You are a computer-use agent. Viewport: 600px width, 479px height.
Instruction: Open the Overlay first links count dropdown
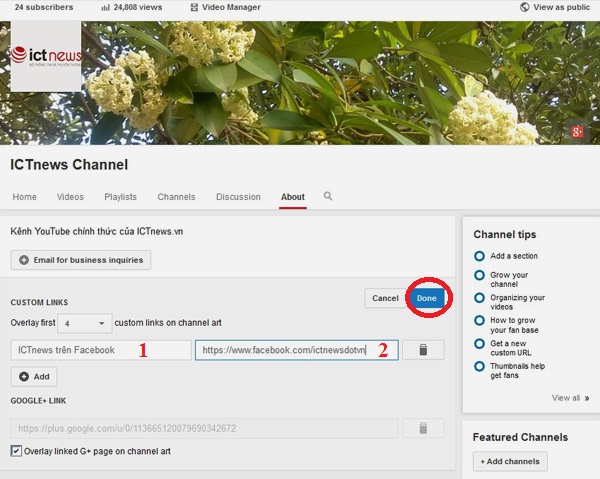click(85, 324)
